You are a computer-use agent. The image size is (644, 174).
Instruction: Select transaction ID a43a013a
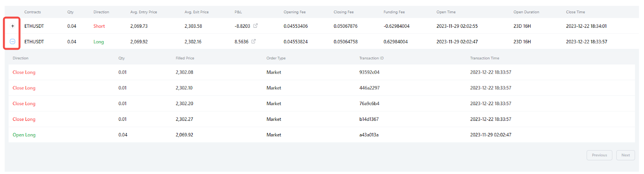369,135
